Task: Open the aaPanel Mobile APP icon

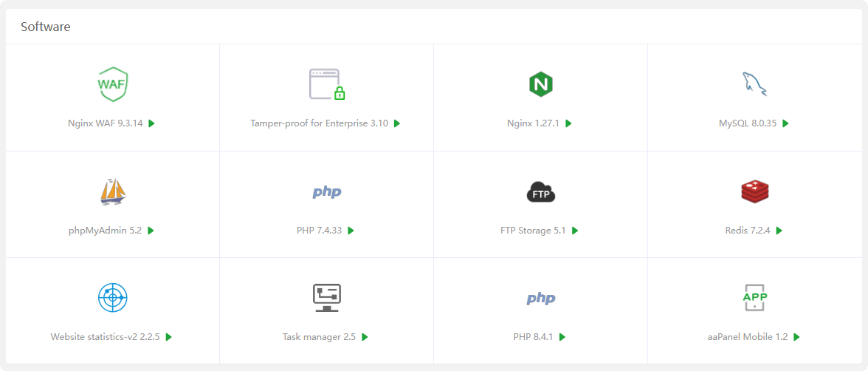Action: coord(754,298)
